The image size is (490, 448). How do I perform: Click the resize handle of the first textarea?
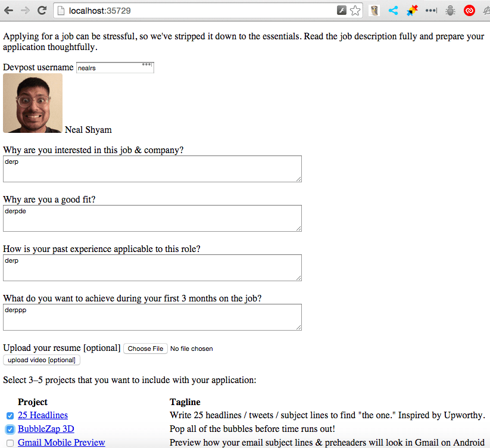click(x=299, y=179)
